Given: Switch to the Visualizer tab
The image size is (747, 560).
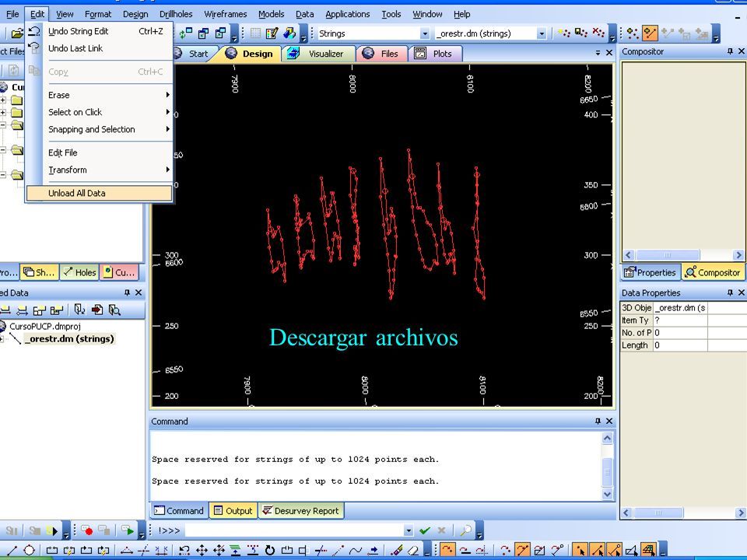Looking at the screenshot, I should 319,54.
